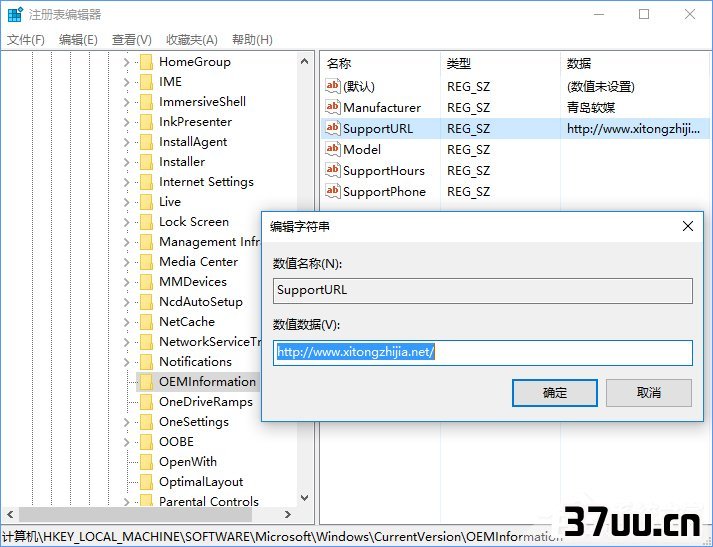Open the 文件(F) menu

tap(26, 40)
